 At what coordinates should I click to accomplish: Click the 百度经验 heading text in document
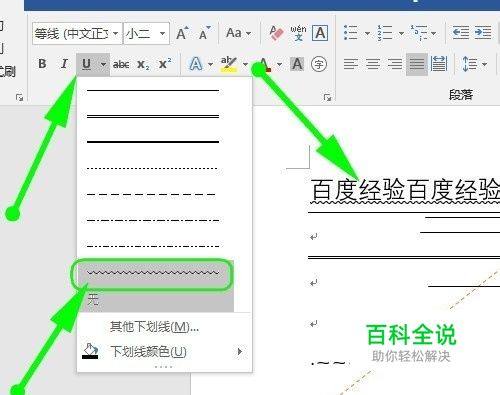click(x=405, y=190)
